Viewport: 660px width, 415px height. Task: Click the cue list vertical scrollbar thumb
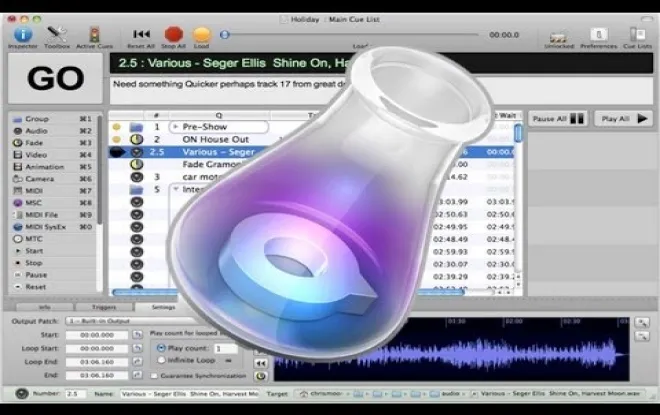[518, 133]
